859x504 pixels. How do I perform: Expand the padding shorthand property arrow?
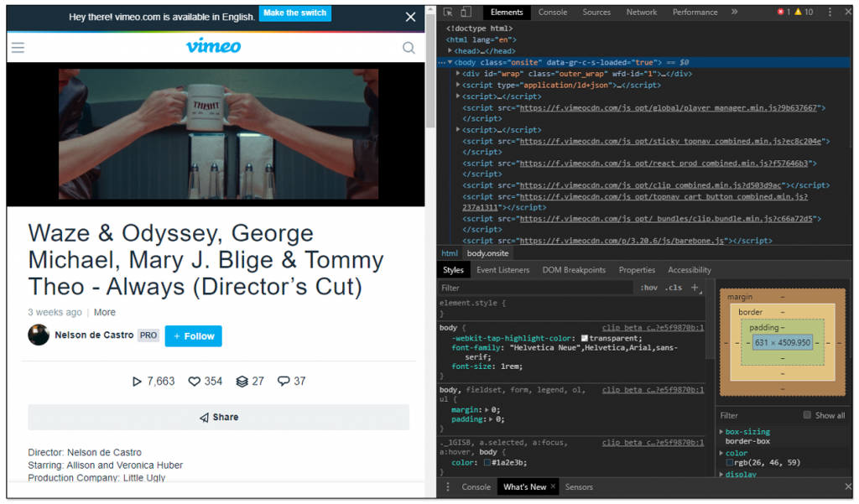pyautogui.click(x=491, y=419)
